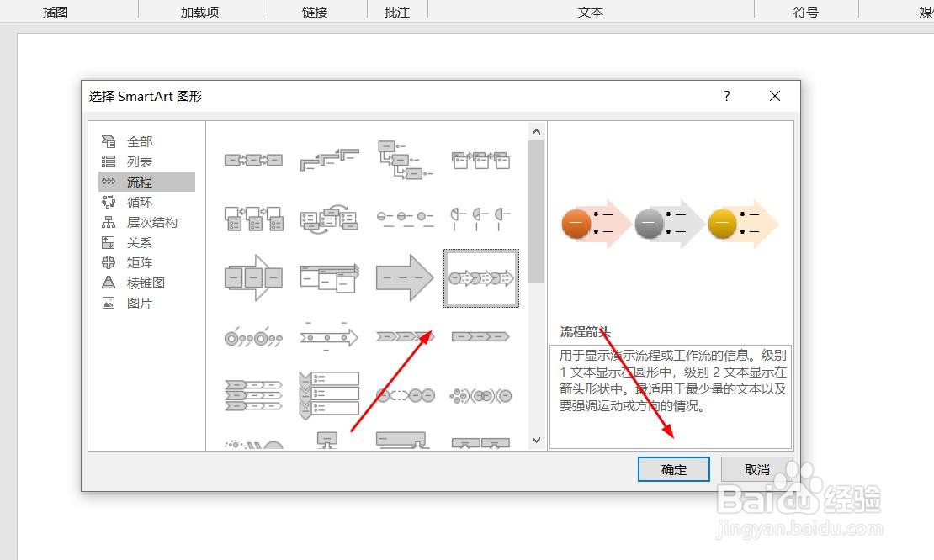Choose the 列表 category
934x560 pixels.
(146, 162)
